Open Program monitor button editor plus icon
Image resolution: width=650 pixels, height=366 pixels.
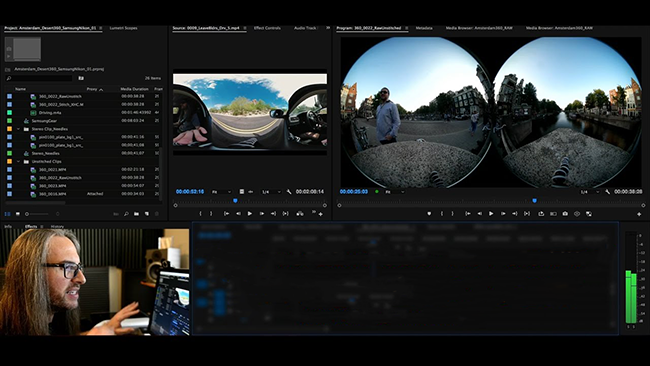[x=639, y=214]
